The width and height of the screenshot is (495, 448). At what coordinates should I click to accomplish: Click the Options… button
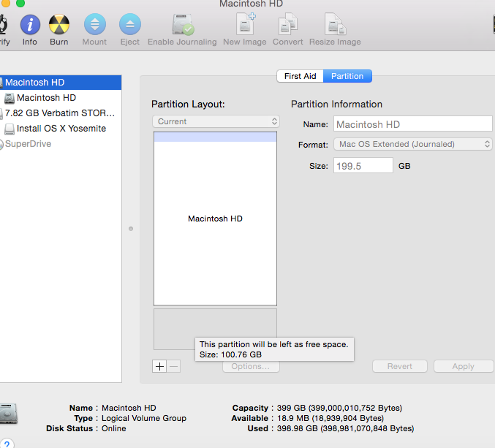tap(251, 367)
